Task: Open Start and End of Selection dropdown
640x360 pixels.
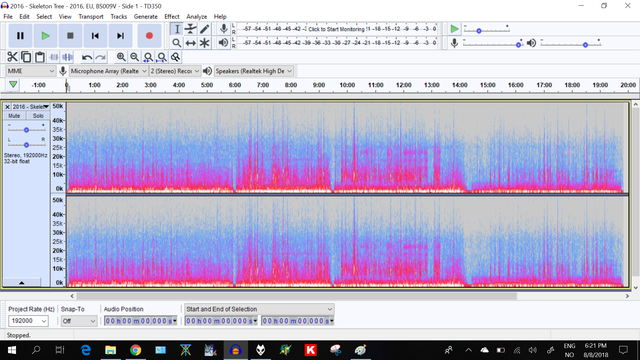Action: pos(259,309)
